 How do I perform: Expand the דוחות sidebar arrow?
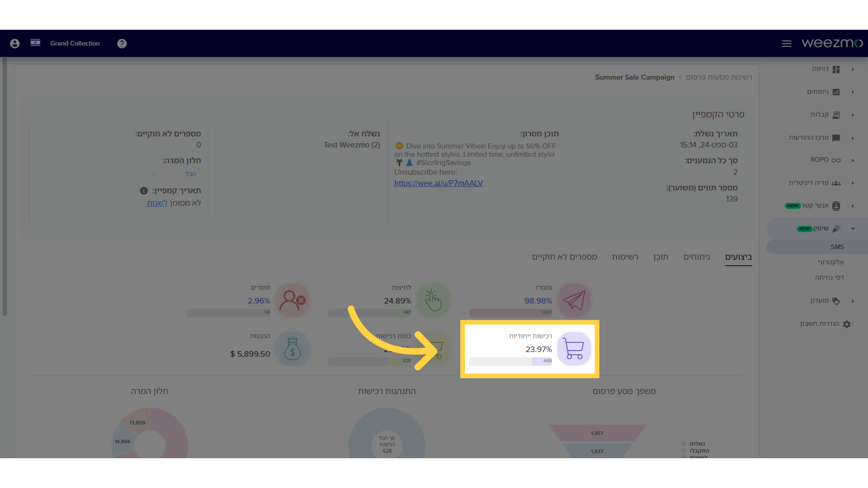click(x=853, y=70)
